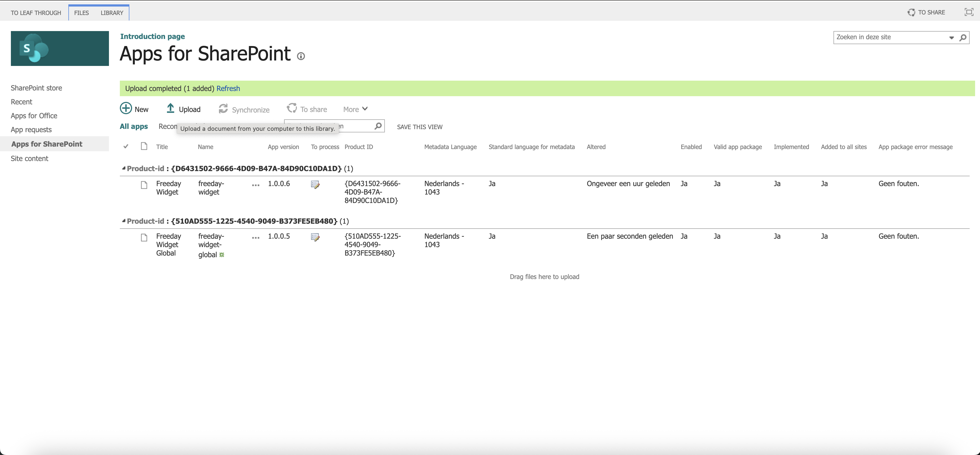Click the TO SHARE icon in top ribbon
Screen dimensions: 980x455
911,13
